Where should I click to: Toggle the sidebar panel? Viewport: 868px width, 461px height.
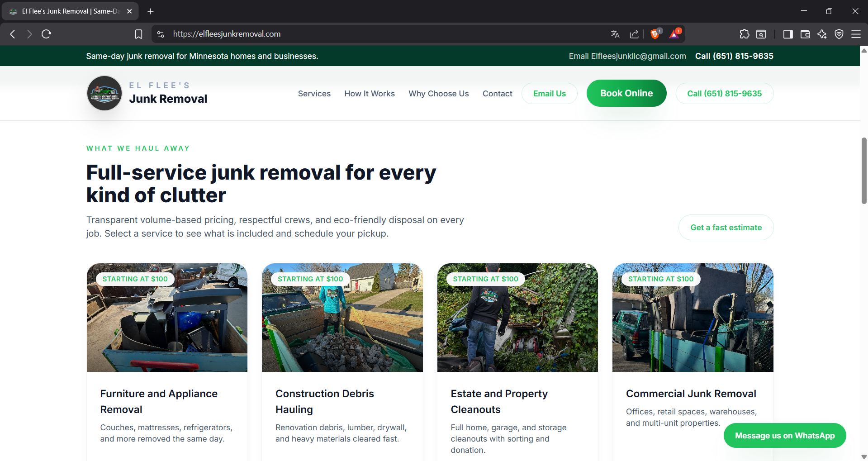(x=788, y=34)
